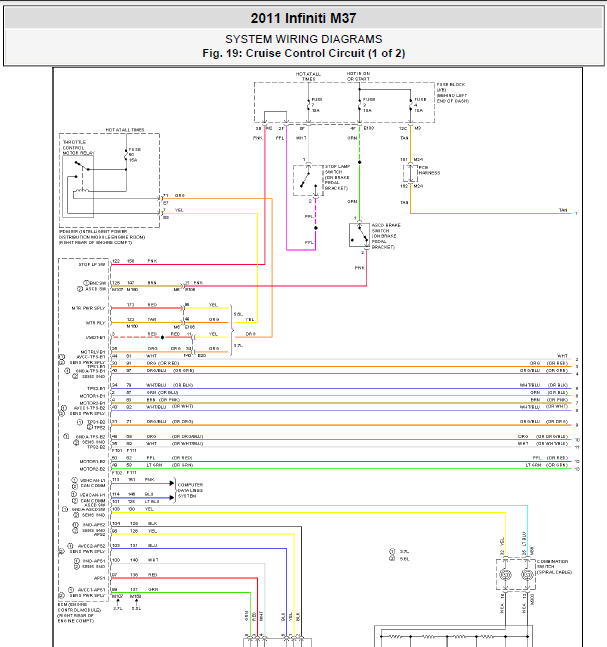This screenshot has height=647, width=607.
Task: Click the splice dot on the dashed purple wire
Action: click(316, 228)
